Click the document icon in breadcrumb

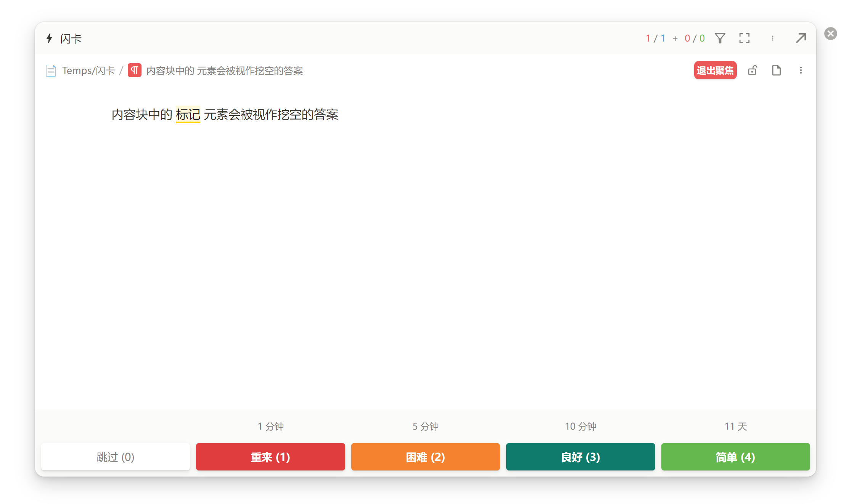[x=51, y=71]
